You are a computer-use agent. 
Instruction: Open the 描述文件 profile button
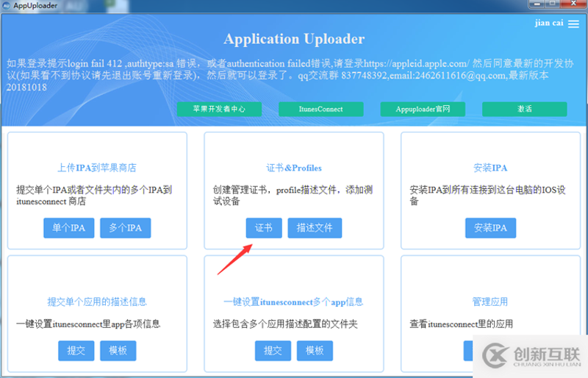pyautogui.click(x=315, y=228)
